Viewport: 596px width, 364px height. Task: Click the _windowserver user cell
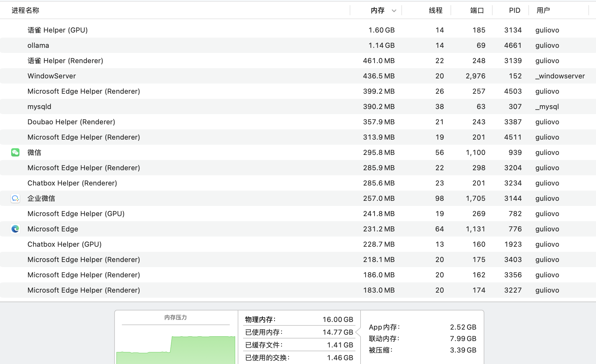pos(560,76)
